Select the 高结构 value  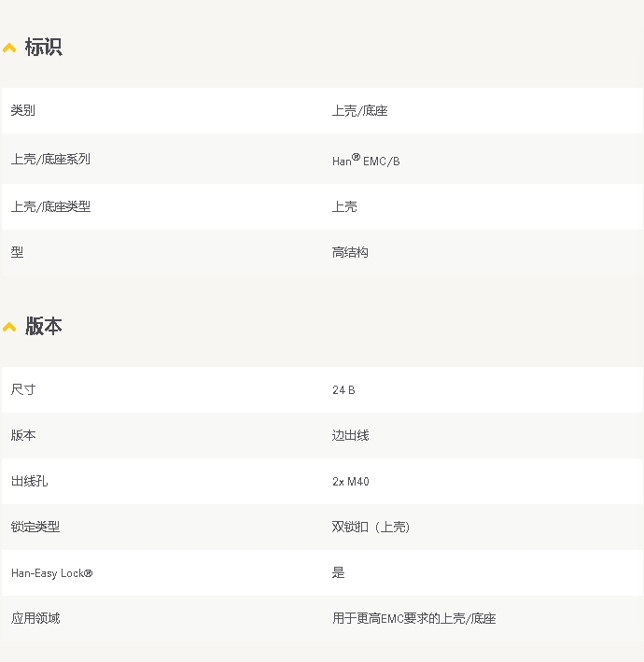pyautogui.click(x=350, y=252)
